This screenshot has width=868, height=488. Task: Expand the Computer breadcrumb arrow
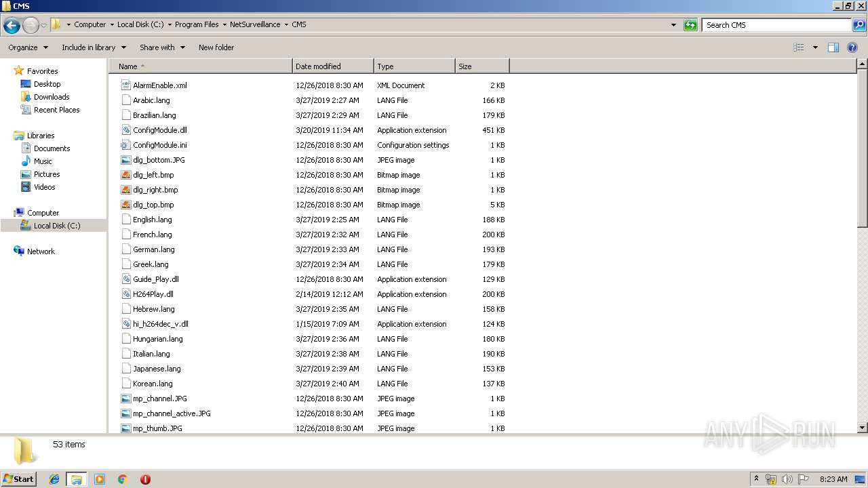point(112,24)
